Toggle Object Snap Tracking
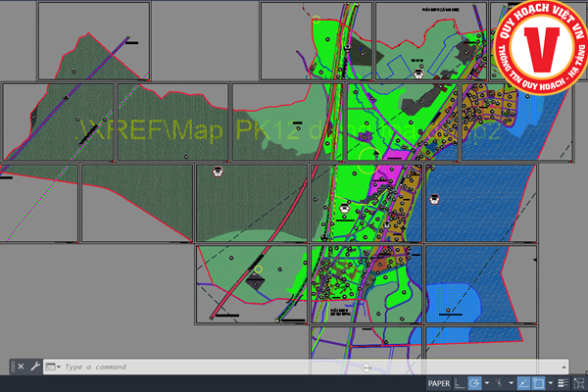Screen dimensions: 588x392 coord(522,383)
